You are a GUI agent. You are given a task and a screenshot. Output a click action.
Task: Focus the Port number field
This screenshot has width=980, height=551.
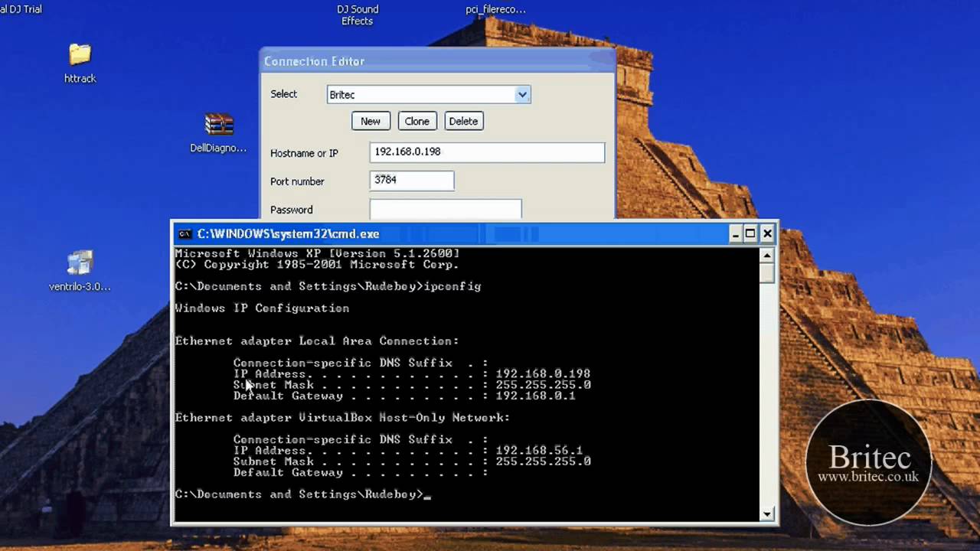[412, 181]
